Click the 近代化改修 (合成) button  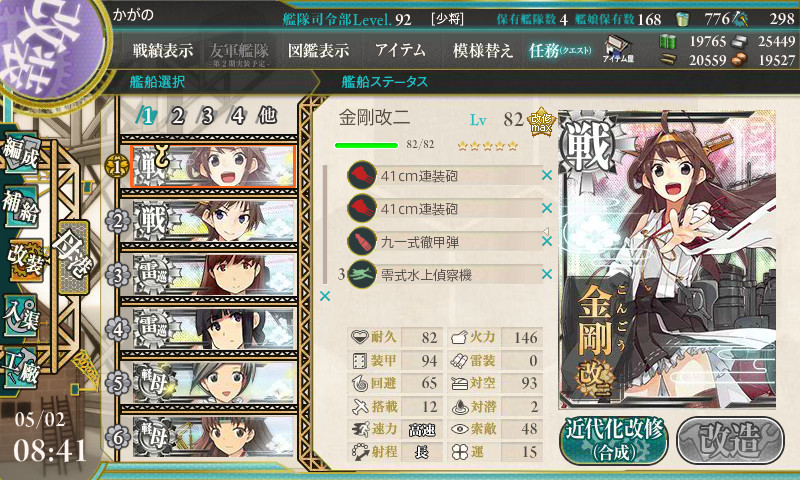click(x=614, y=440)
